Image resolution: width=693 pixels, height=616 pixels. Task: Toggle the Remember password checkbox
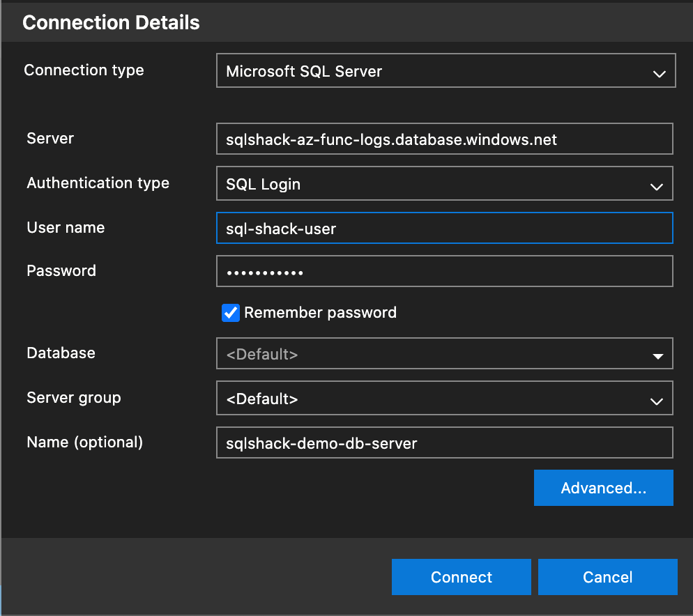click(x=231, y=313)
